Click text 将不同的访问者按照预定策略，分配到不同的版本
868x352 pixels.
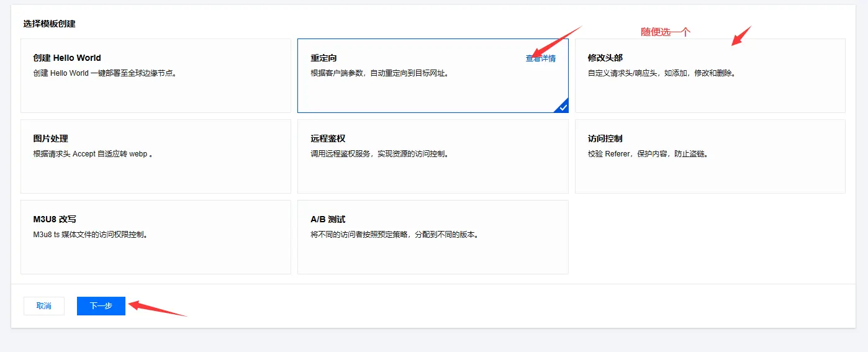394,234
